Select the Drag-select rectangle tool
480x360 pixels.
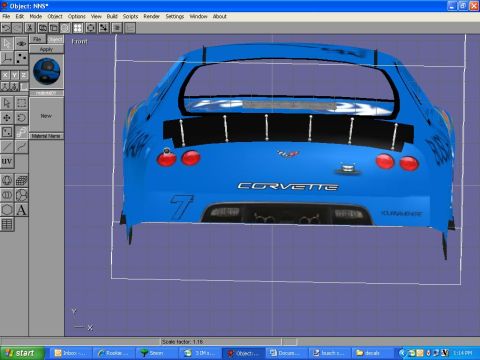[x=21, y=103]
